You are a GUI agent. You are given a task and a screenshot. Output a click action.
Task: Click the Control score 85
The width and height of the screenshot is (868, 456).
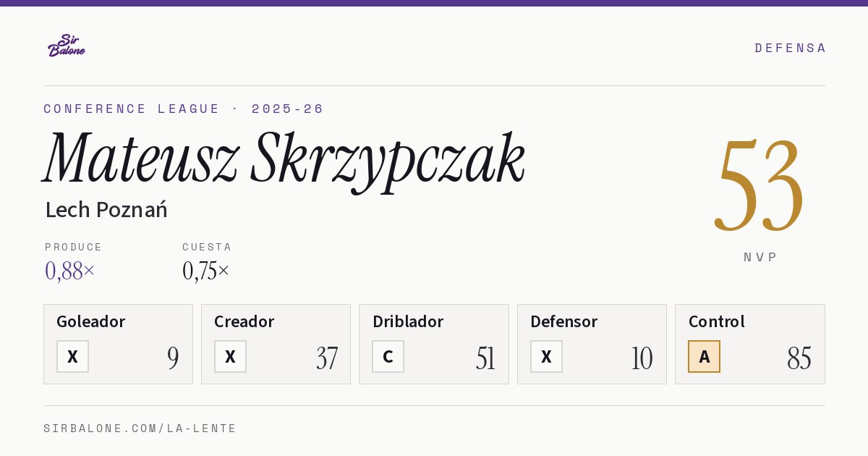click(799, 358)
